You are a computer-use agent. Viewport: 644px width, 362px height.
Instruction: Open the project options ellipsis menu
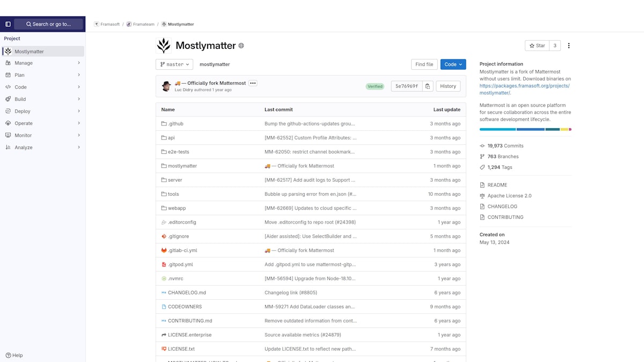tap(569, 46)
